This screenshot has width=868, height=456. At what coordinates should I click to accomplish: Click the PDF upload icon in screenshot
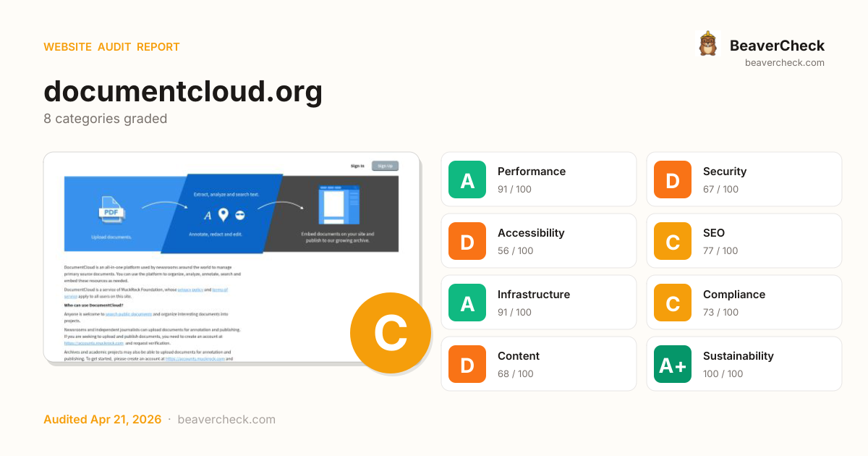tap(111, 211)
